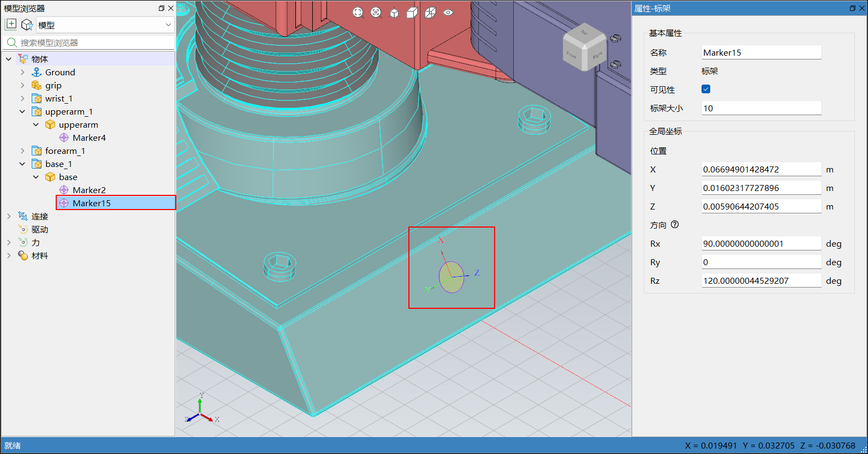Uncheck the 可见性 visibility checkbox
Image resolution: width=868 pixels, height=454 pixels.
[x=706, y=89]
